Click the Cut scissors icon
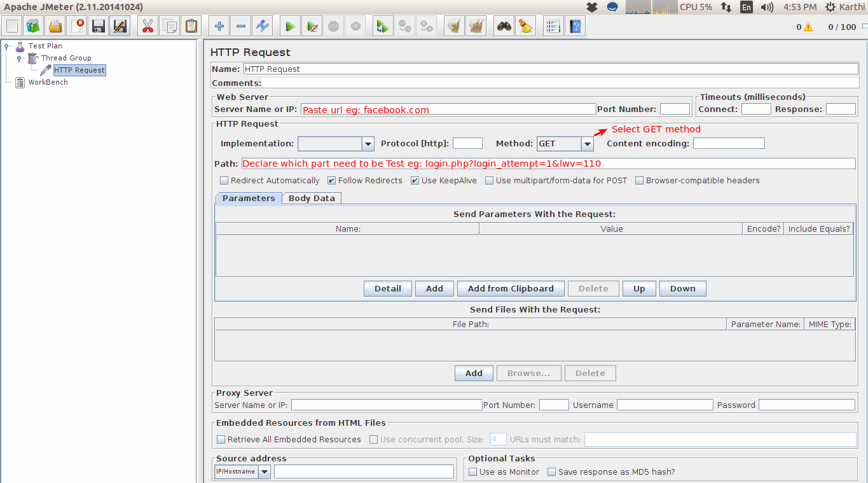868x483 pixels. 148,27
